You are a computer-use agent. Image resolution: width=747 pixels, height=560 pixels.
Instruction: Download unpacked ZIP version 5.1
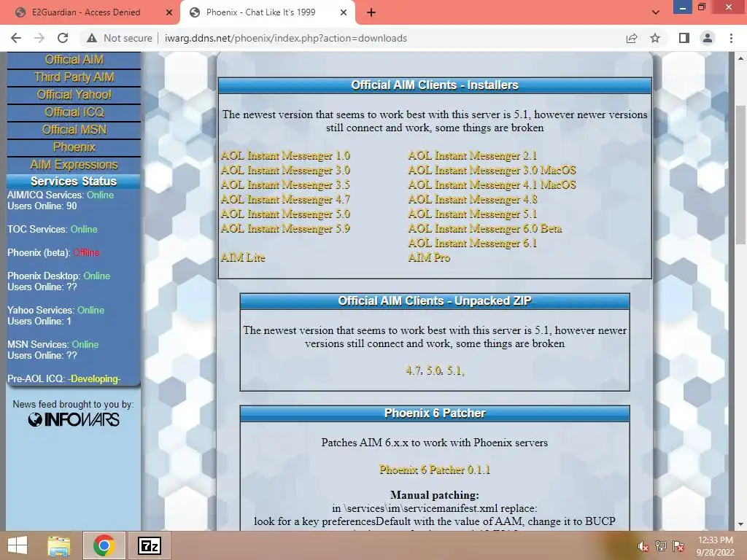point(454,370)
